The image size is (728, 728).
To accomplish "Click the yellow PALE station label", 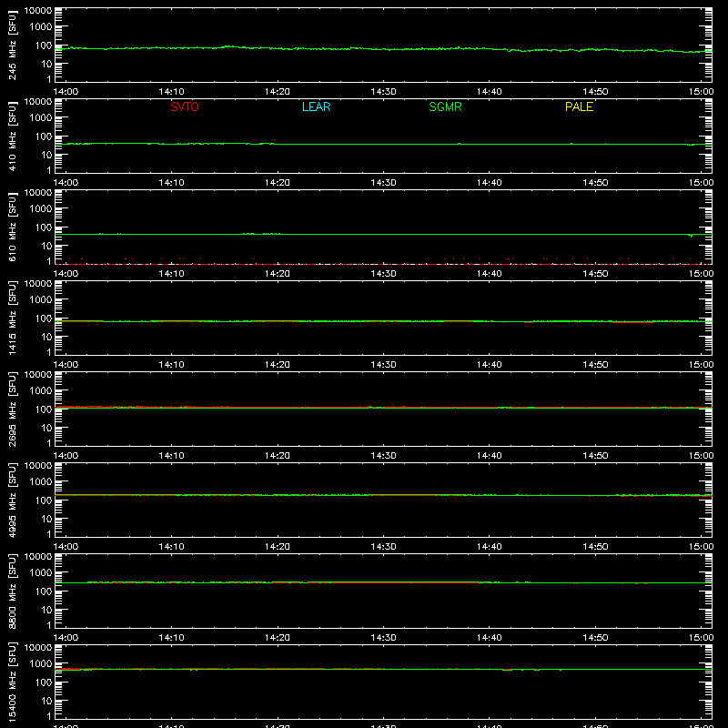I will click(579, 106).
